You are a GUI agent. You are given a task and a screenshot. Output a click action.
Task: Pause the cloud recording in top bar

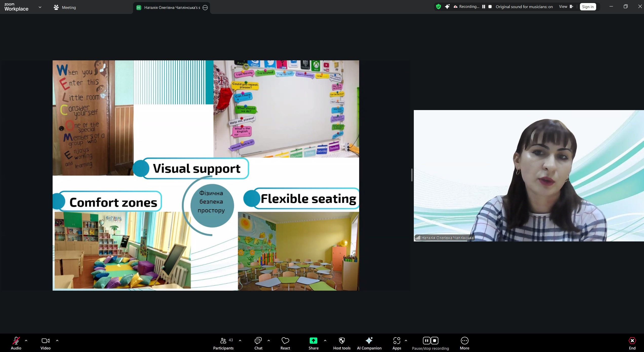coord(484,7)
